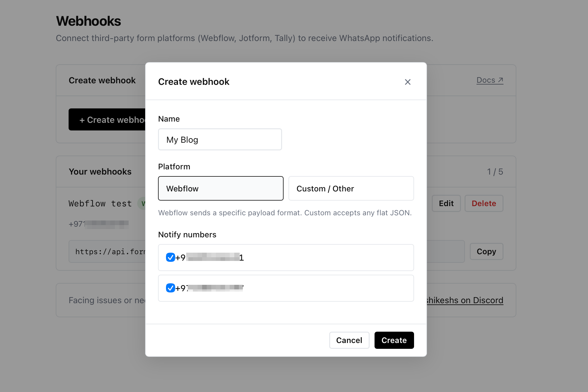The image size is (588, 392).
Task: Click the X icon to close the dialog
Action: pos(408,82)
